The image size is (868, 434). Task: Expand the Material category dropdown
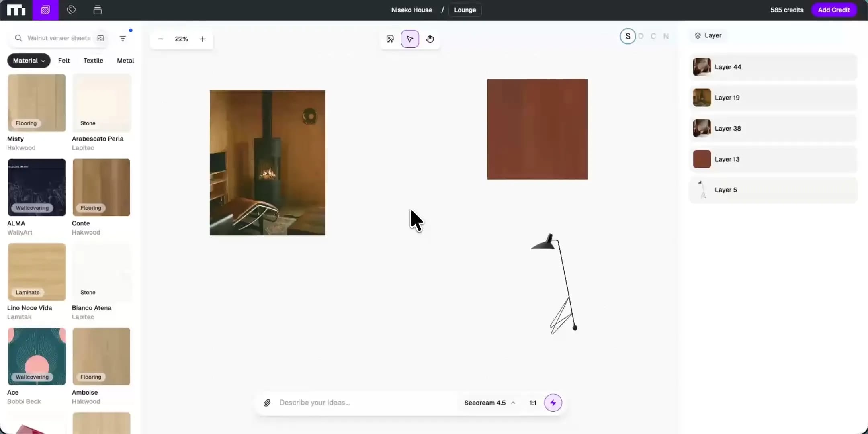tap(29, 61)
